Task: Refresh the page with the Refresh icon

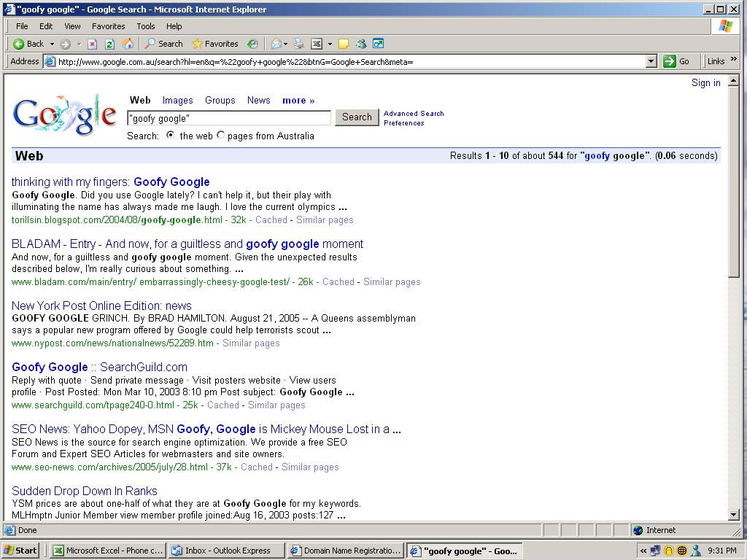Action: [109, 44]
